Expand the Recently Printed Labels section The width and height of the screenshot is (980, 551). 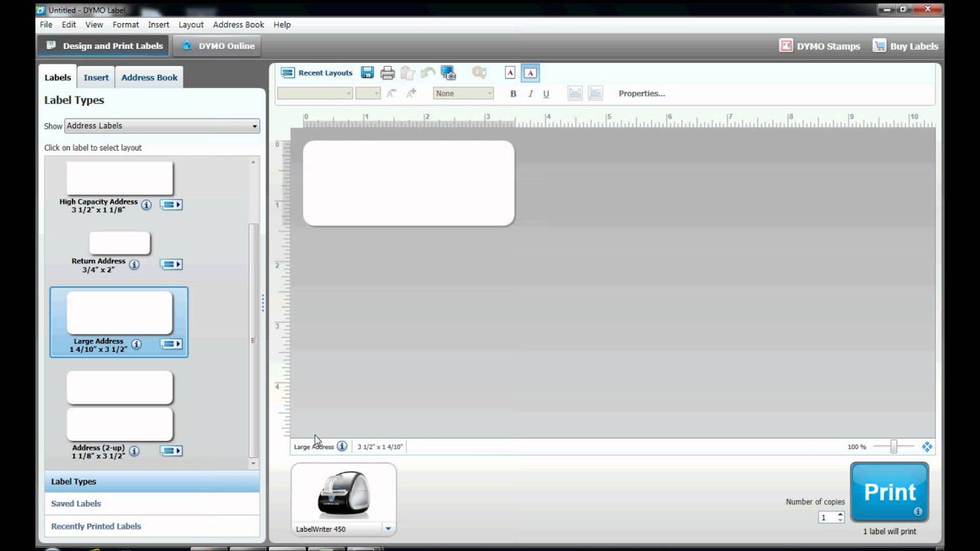pos(152,527)
